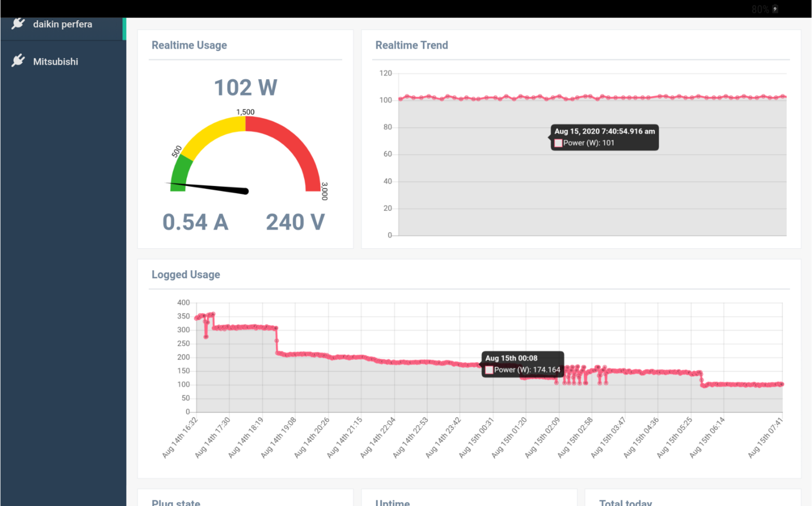The image size is (812, 506).
Task: Click the 120 y-axis label in Realtime Trend
Action: click(386, 73)
